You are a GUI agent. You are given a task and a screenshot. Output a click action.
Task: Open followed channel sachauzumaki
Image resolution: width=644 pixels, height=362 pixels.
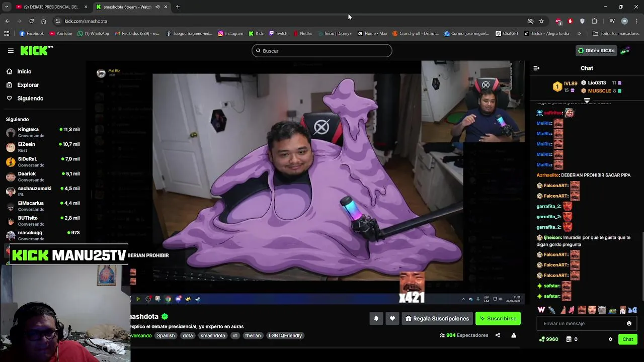point(43,191)
